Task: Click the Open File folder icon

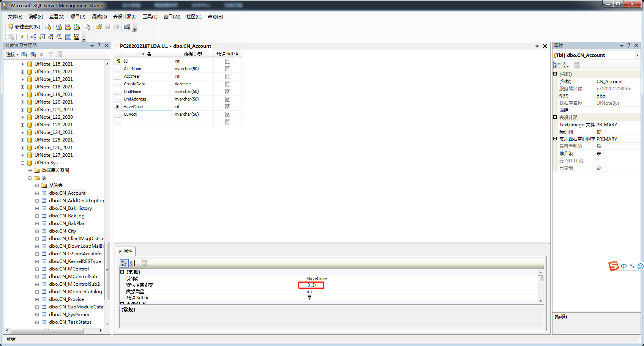Action: pyautogui.click(x=99, y=27)
